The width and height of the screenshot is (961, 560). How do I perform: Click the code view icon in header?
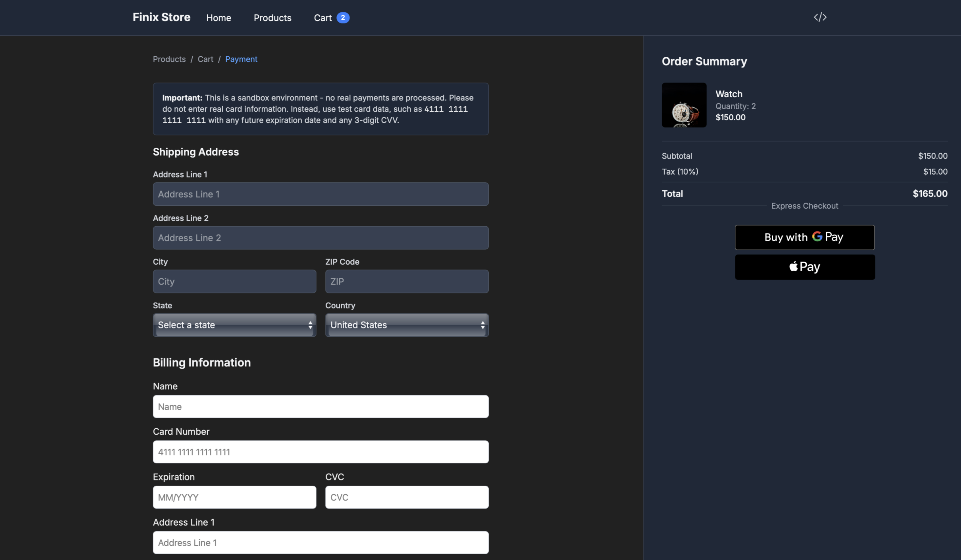point(820,18)
